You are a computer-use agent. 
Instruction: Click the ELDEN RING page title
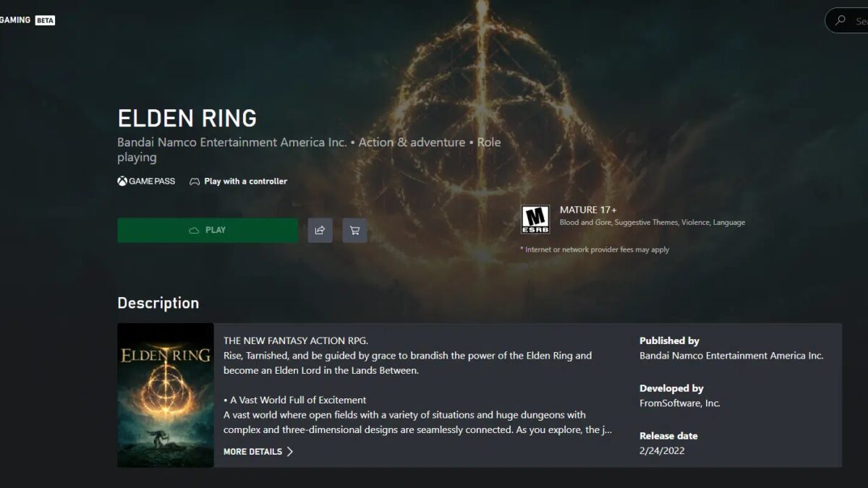coord(187,118)
